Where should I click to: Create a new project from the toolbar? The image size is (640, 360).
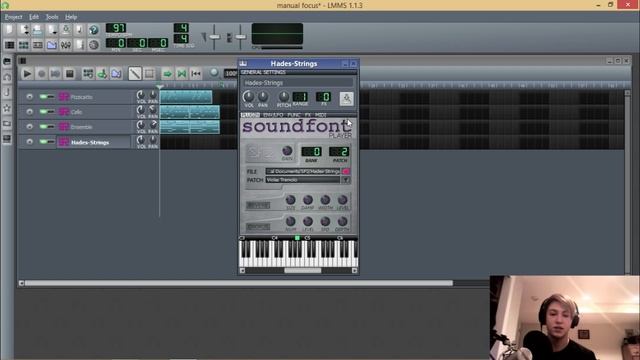pyautogui.click(x=9, y=29)
